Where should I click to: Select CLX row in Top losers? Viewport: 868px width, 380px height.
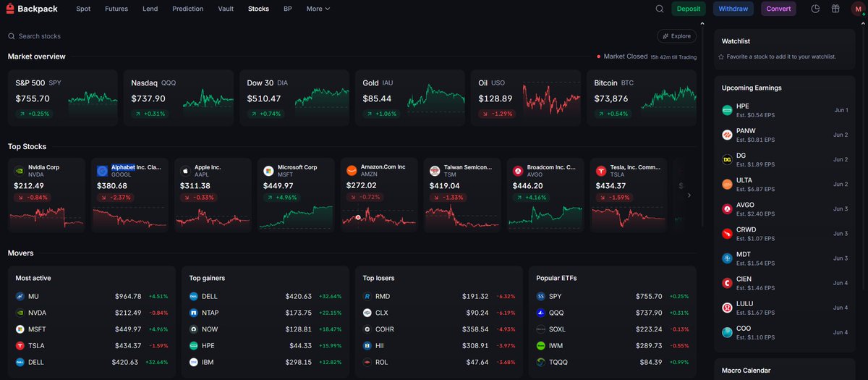point(439,313)
